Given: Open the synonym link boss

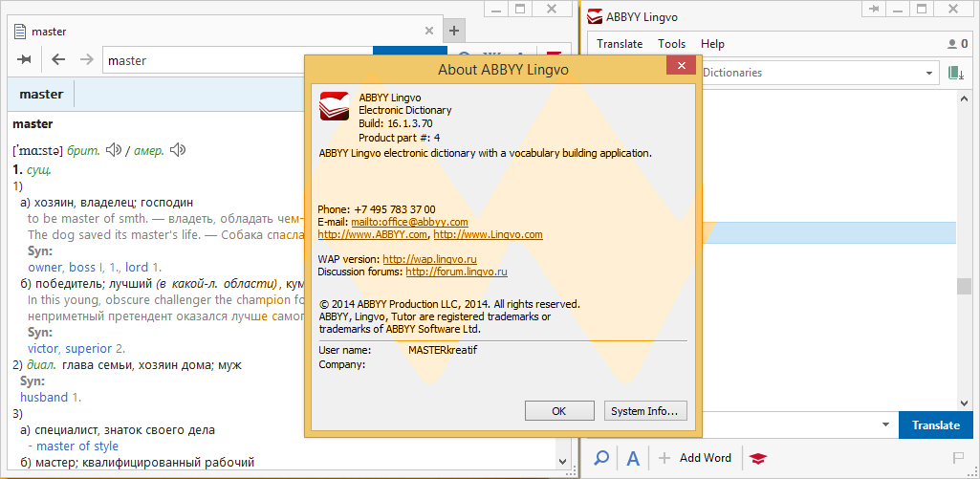Looking at the screenshot, I should tap(82, 268).
